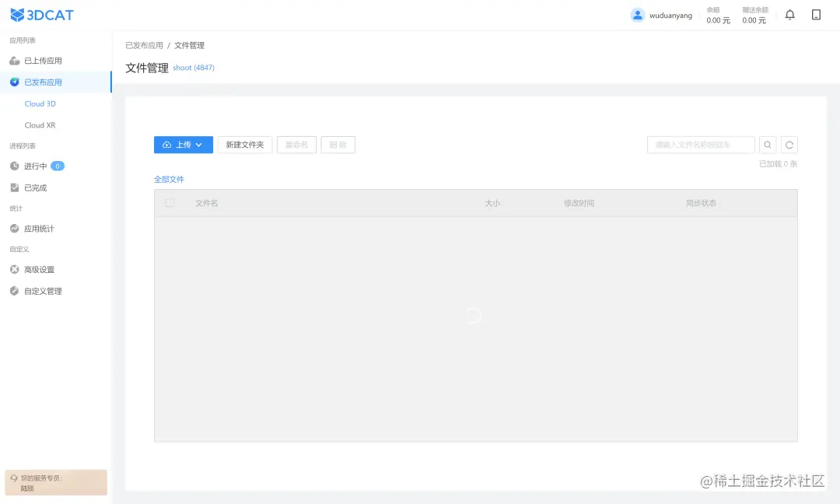This screenshot has height=504, width=840.
Task: Open the Cloud XR submenu
Action: 40,124
